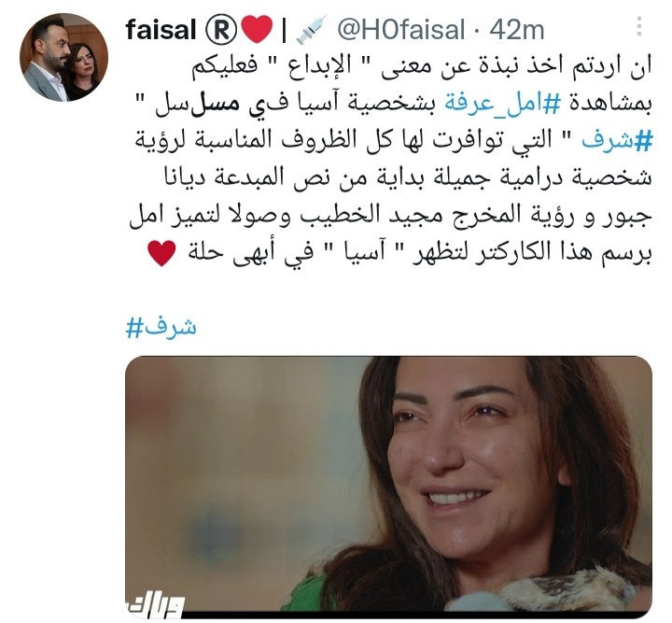672x623 pixels.
Task: Click the circled R emoji after faisal
Action: click(x=220, y=30)
